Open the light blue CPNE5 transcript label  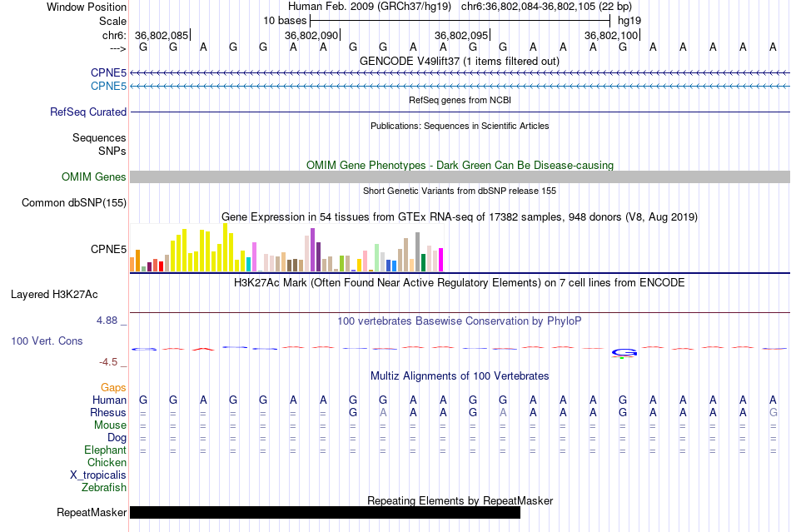(x=108, y=87)
